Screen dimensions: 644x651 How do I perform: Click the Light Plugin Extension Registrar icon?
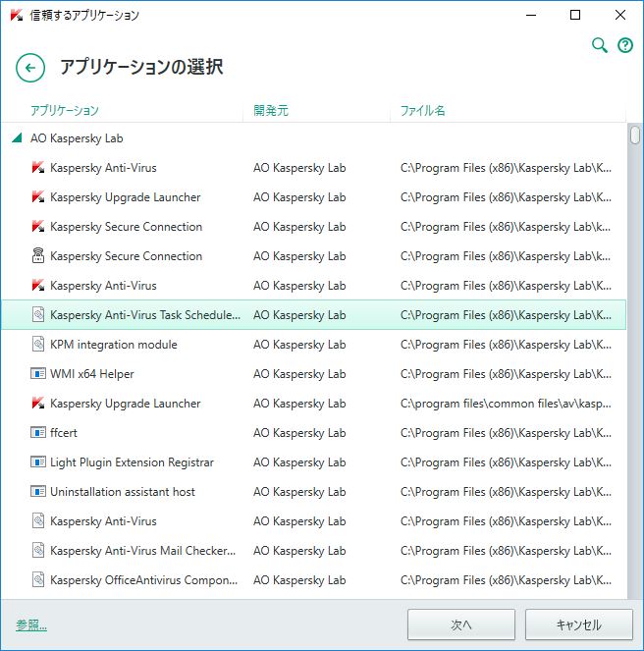[x=38, y=462]
